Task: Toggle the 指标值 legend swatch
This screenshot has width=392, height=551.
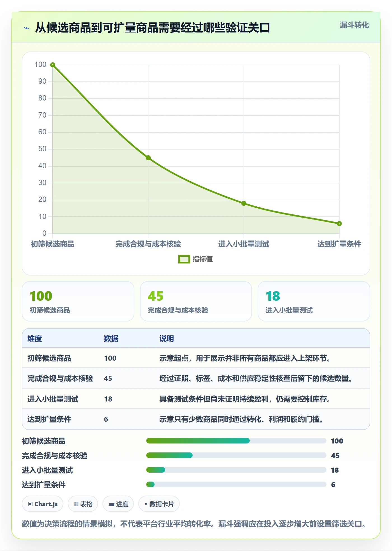Action: [x=184, y=259]
